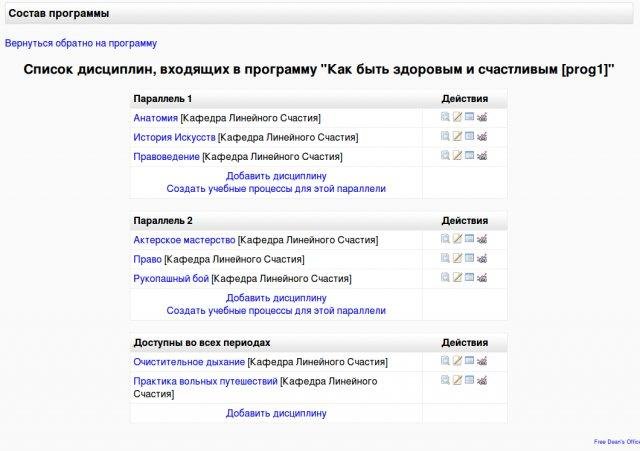Open the table window icon for Анатомия
Viewport: 640px width, 451px height.
pos(469,117)
